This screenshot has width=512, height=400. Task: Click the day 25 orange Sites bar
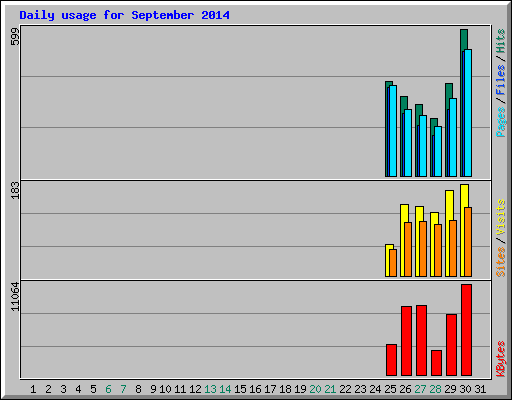[393, 263]
